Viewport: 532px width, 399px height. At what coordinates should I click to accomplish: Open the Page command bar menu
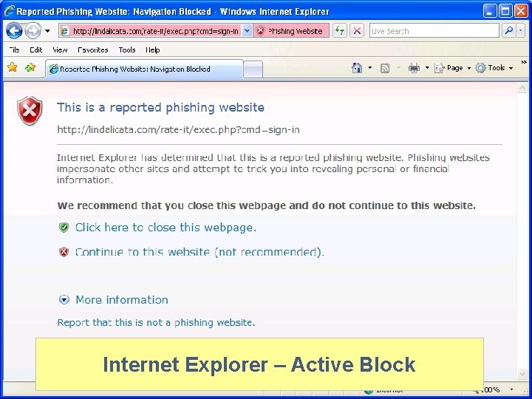(453, 68)
